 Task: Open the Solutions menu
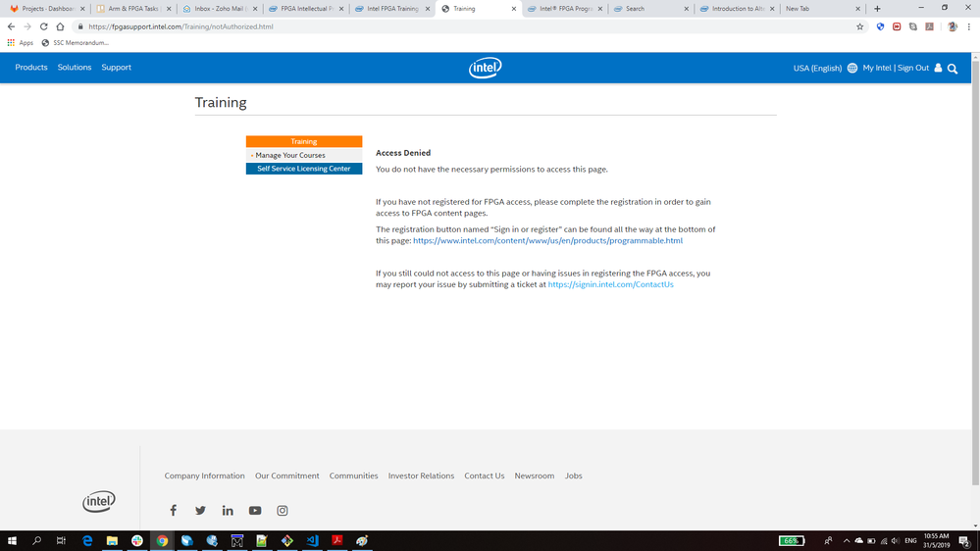(x=75, y=68)
